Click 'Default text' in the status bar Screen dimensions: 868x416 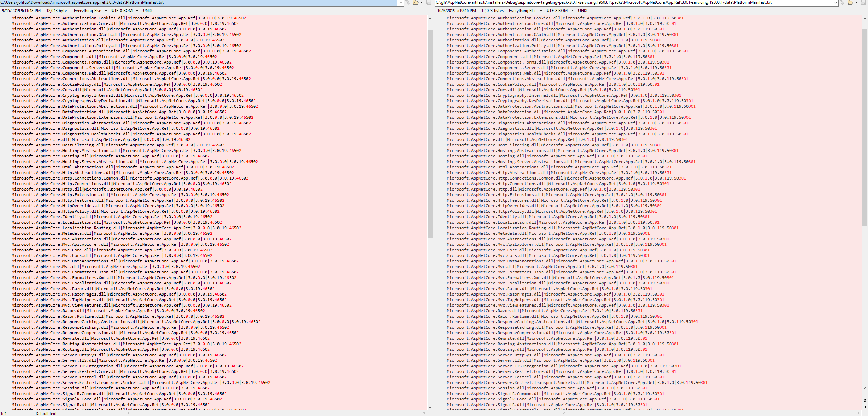pos(46,413)
